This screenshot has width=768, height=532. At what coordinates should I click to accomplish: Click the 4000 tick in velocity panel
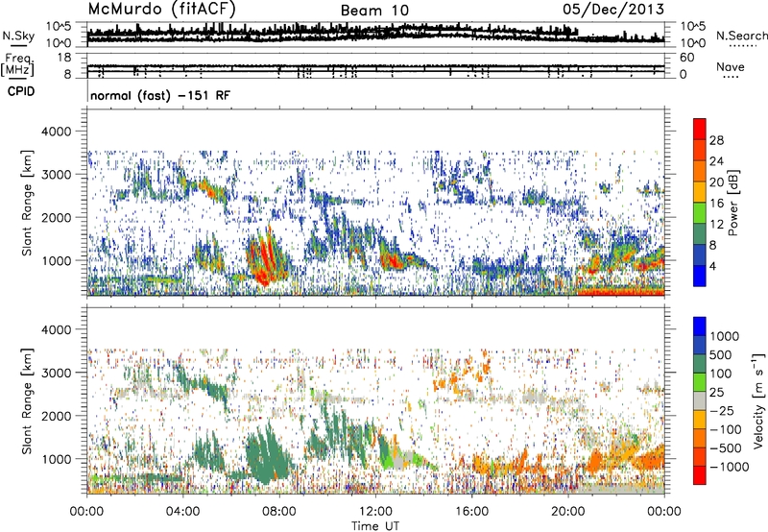(57, 330)
